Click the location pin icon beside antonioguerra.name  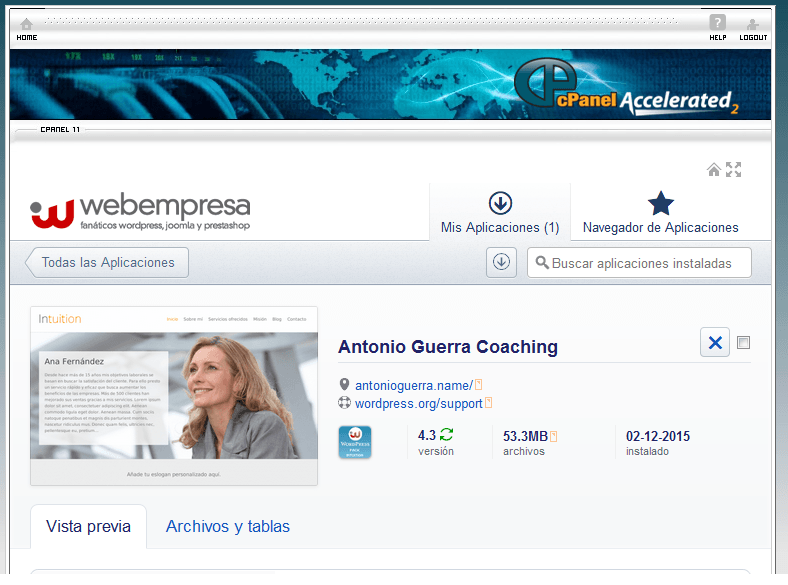(344, 384)
